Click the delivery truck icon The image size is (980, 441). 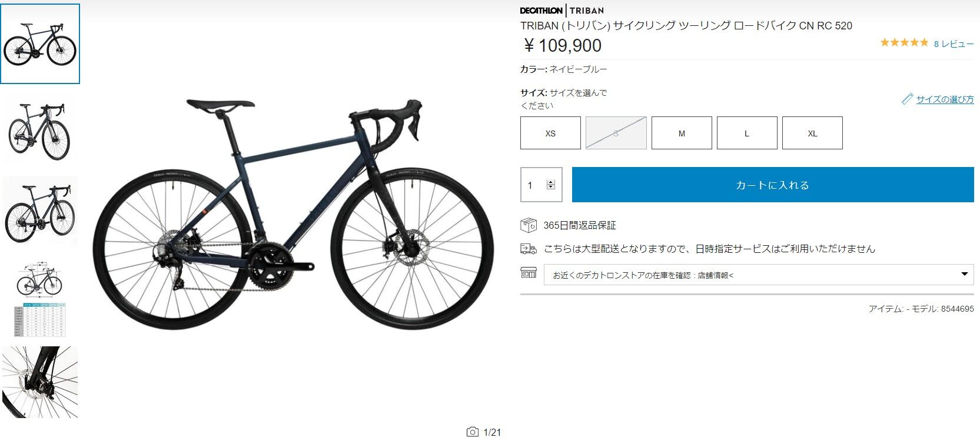coord(528,249)
